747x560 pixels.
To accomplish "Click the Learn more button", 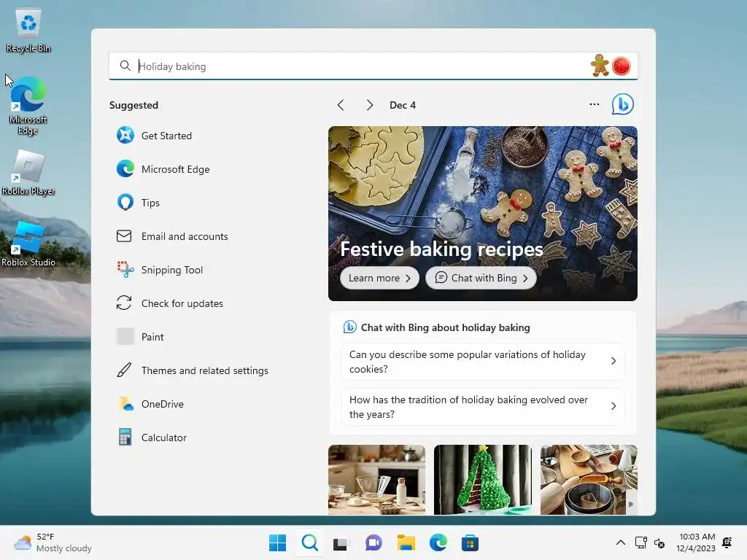I will 379,278.
